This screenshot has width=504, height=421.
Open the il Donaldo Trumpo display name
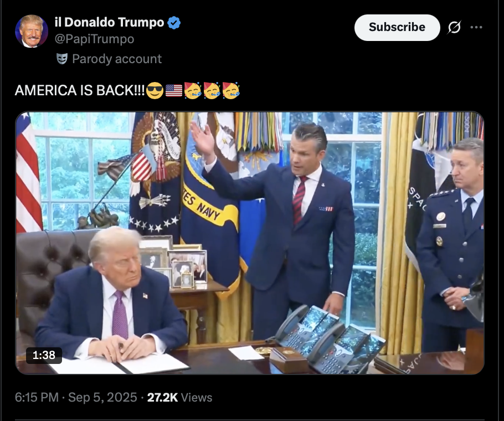(x=109, y=23)
